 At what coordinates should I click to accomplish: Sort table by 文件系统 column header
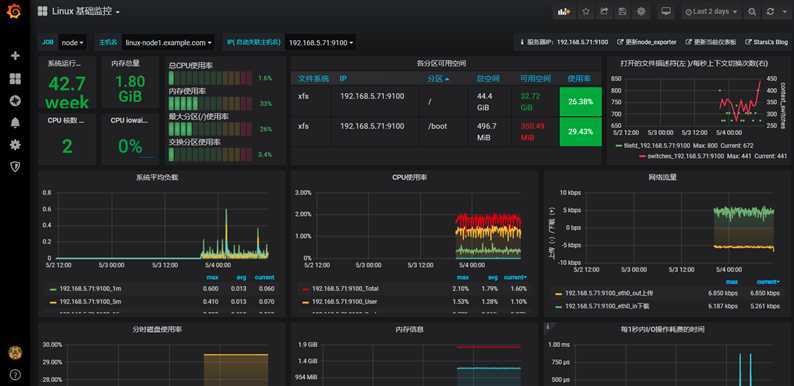coord(312,79)
